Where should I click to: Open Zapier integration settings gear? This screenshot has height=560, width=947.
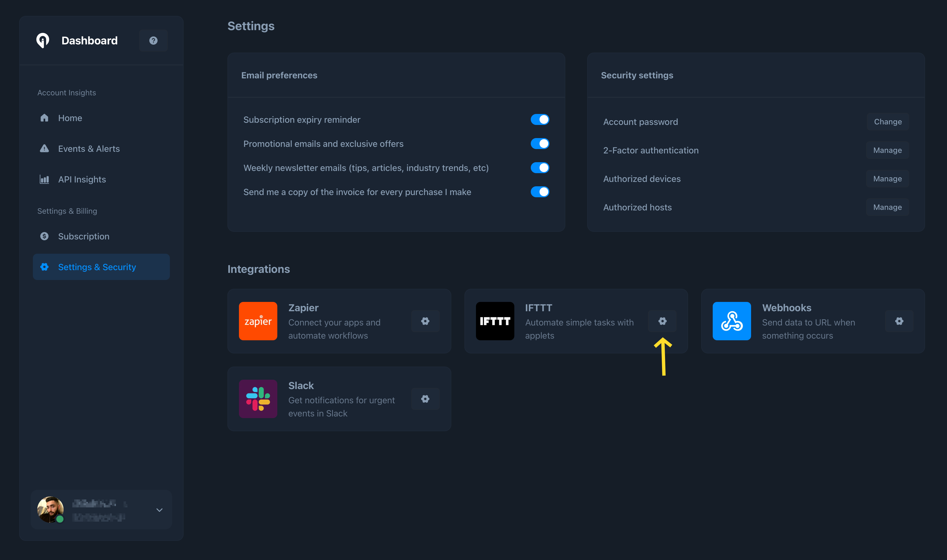(425, 321)
